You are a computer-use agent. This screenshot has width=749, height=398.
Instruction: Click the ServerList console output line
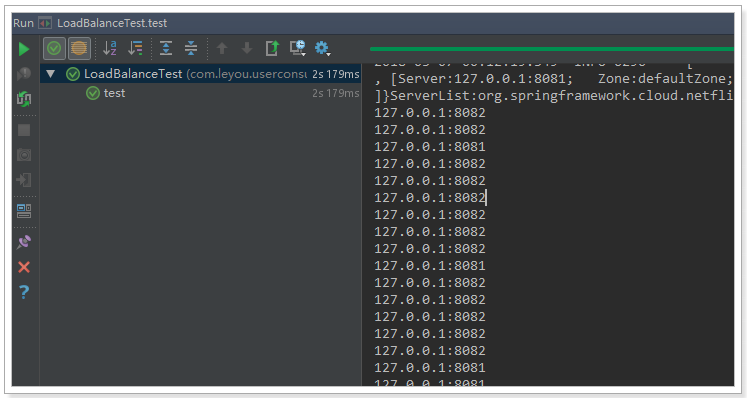(554, 96)
